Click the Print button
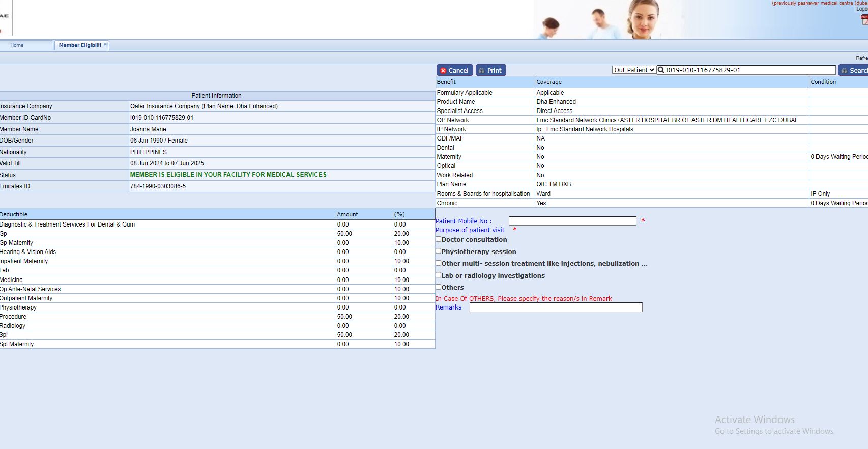The height and width of the screenshot is (449, 868). point(490,70)
